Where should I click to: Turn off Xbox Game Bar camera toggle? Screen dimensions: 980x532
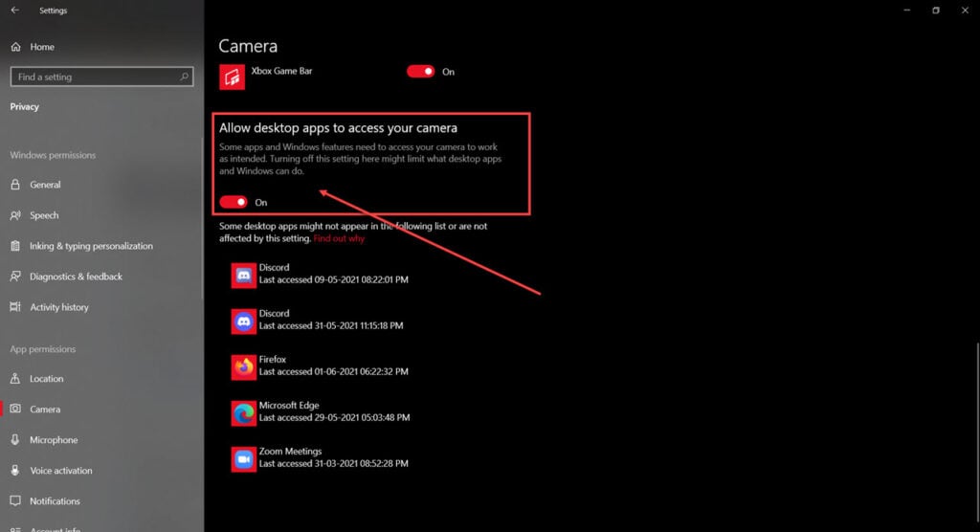[x=421, y=71]
